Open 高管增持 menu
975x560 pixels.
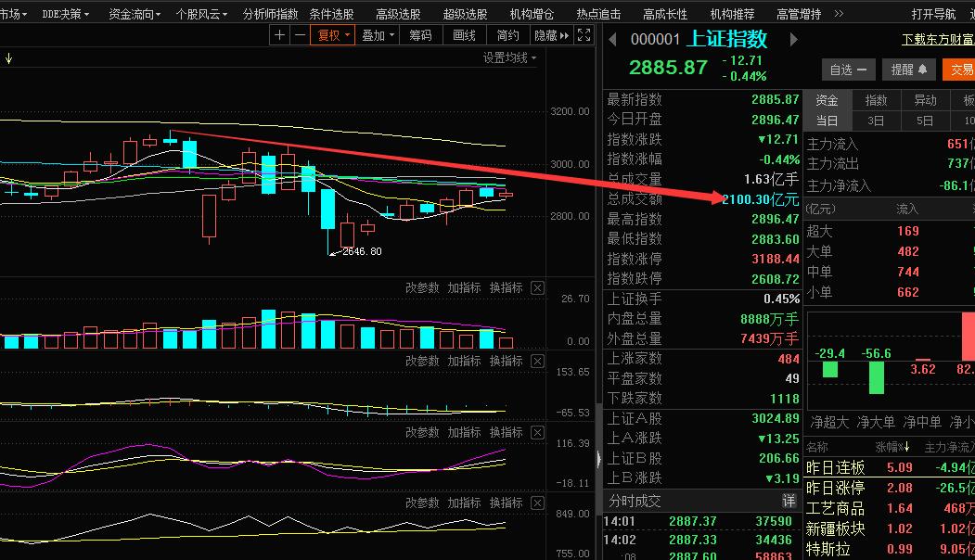click(799, 14)
